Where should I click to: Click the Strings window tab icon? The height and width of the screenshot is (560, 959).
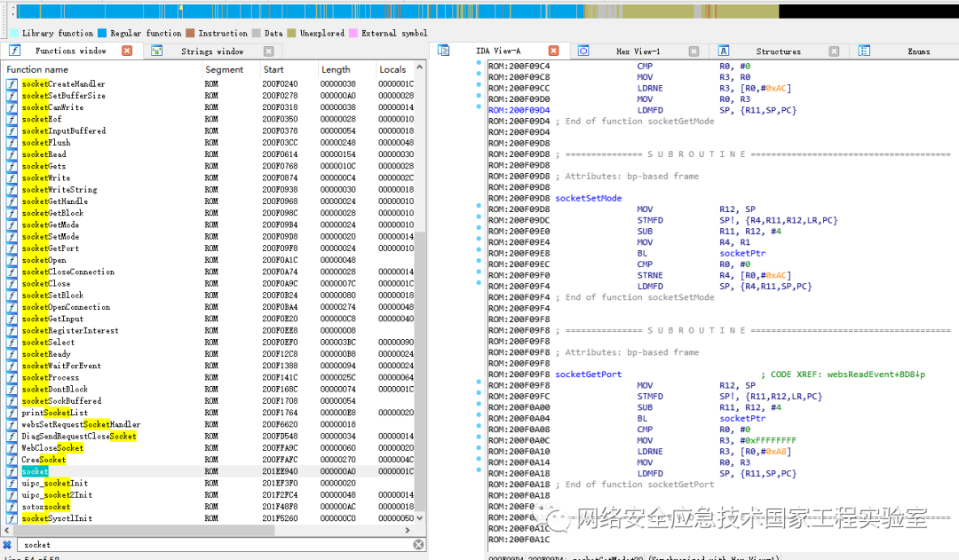[157, 51]
